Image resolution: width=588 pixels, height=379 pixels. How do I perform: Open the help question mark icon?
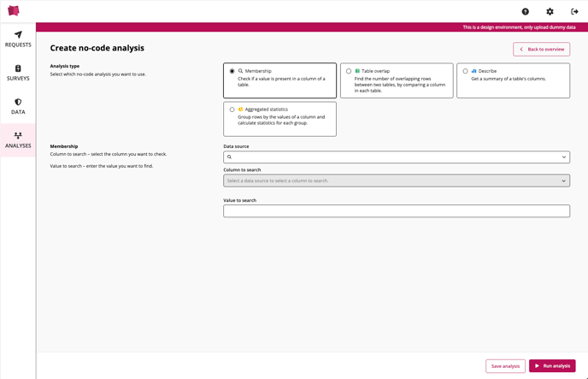(526, 12)
